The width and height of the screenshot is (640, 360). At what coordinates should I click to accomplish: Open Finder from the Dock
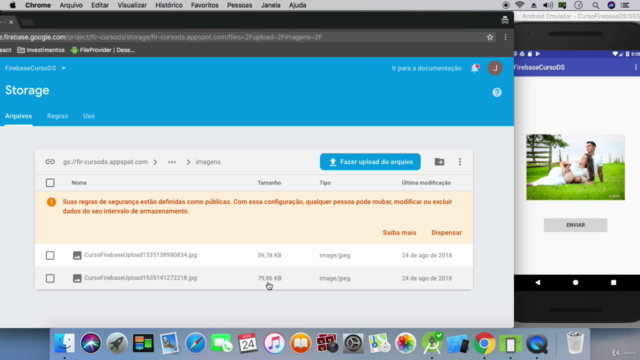[x=64, y=343]
